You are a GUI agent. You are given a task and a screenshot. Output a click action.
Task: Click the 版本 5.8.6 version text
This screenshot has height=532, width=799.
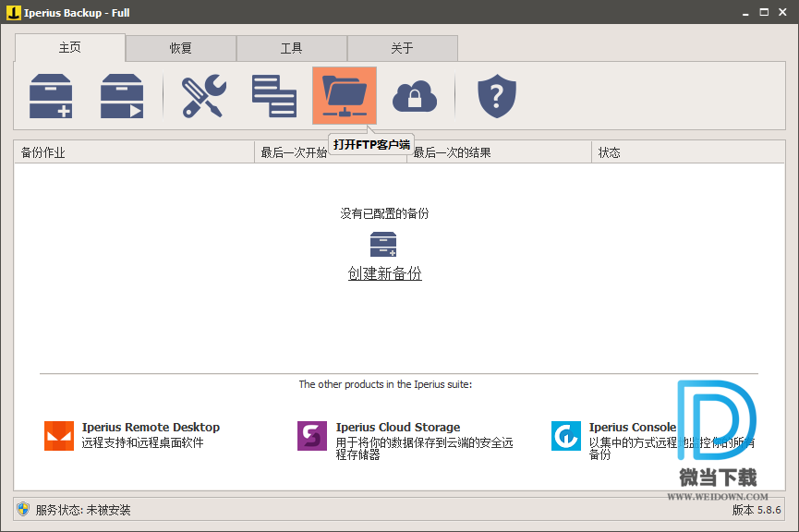[757, 510]
